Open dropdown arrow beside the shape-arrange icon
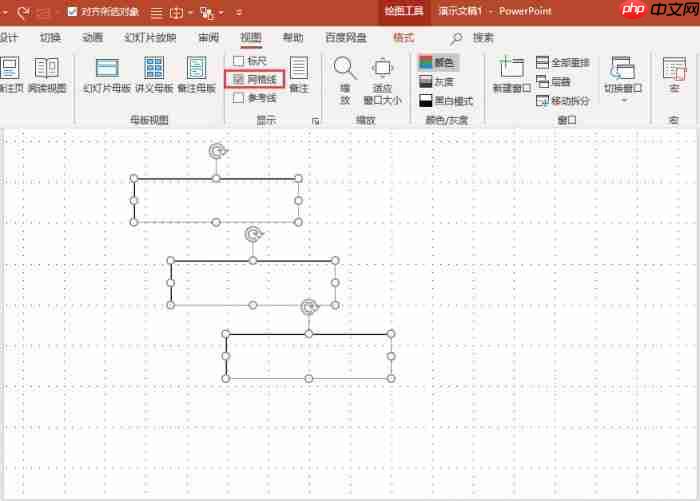The width and height of the screenshot is (700, 501). click(221, 13)
